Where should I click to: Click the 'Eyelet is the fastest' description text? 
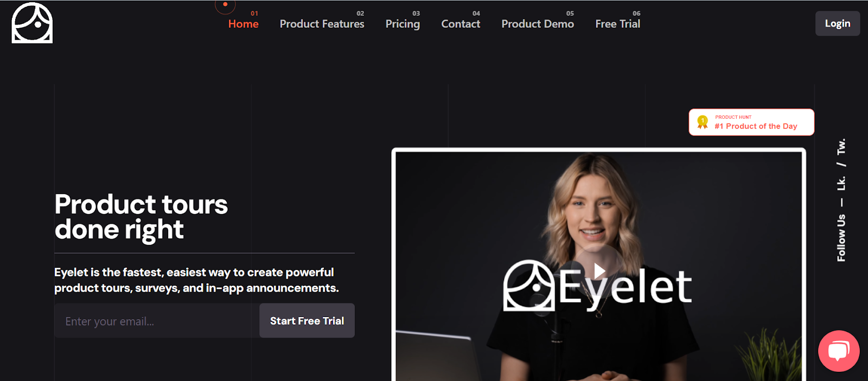point(196,280)
